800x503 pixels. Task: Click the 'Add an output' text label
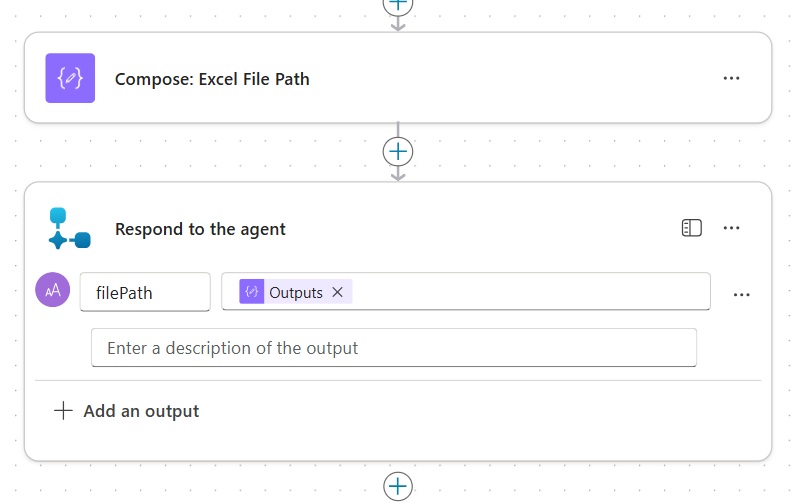coord(141,411)
